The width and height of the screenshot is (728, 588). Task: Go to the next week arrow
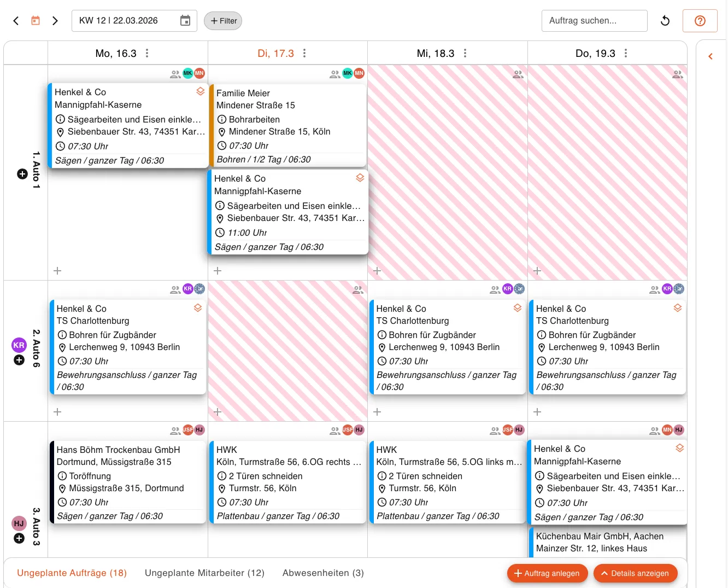click(x=55, y=21)
